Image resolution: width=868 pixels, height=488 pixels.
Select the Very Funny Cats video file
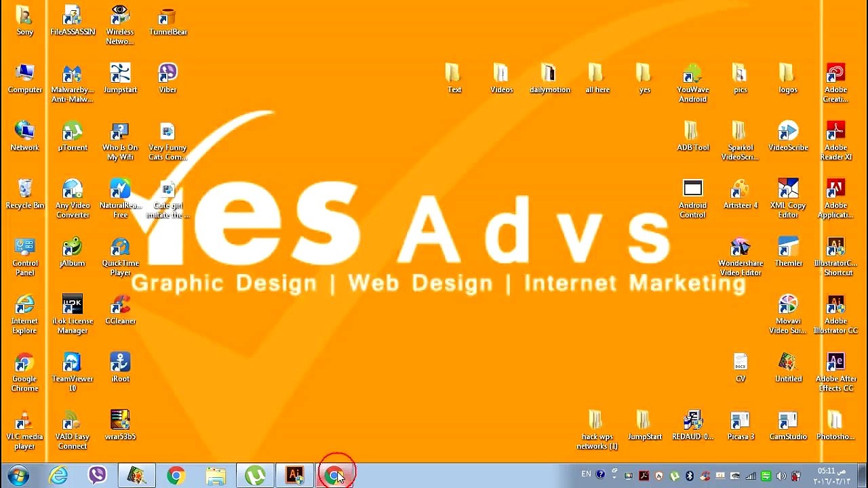(x=167, y=141)
